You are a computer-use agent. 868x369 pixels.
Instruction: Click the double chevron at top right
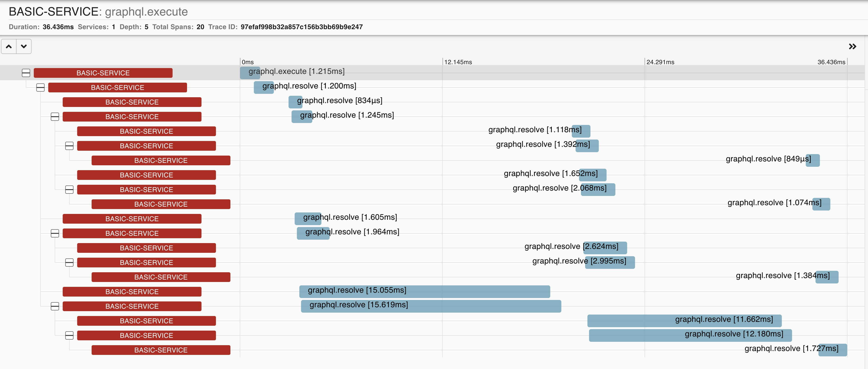[x=852, y=46]
